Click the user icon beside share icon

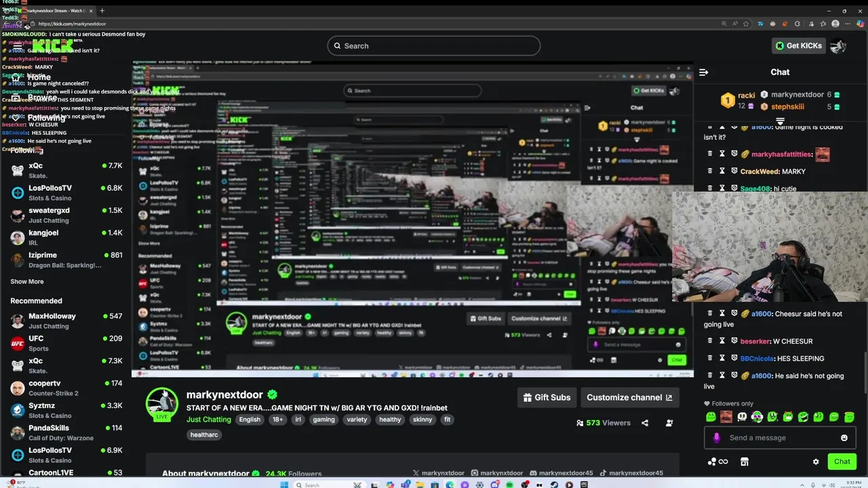coord(669,423)
